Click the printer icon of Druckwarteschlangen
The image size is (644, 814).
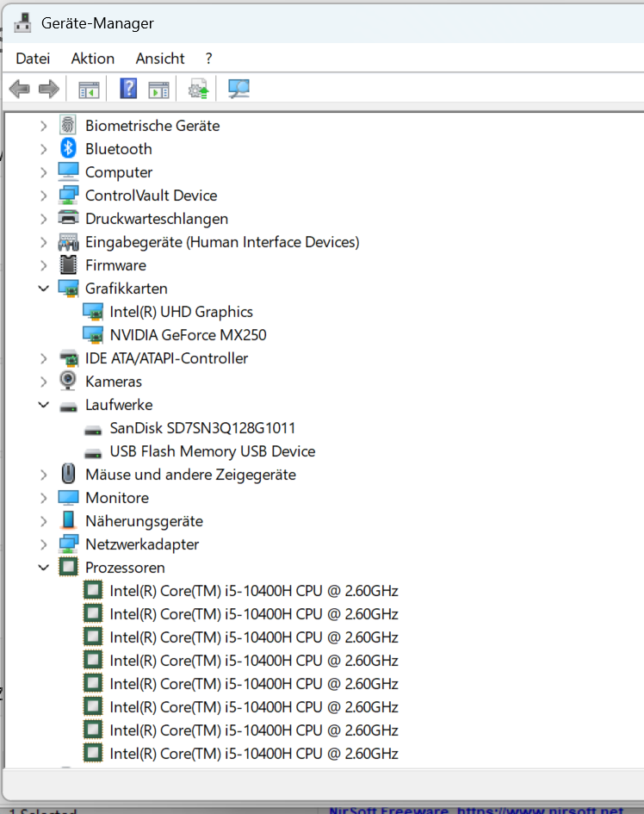pos(68,218)
